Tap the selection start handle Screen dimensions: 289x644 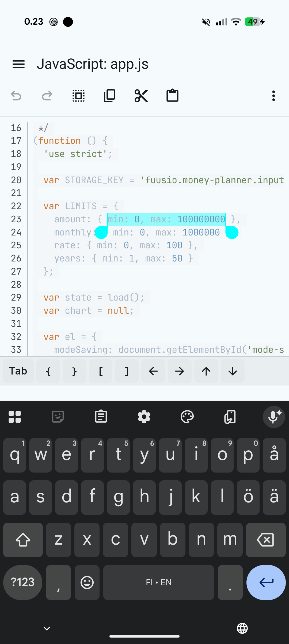[101, 233]
